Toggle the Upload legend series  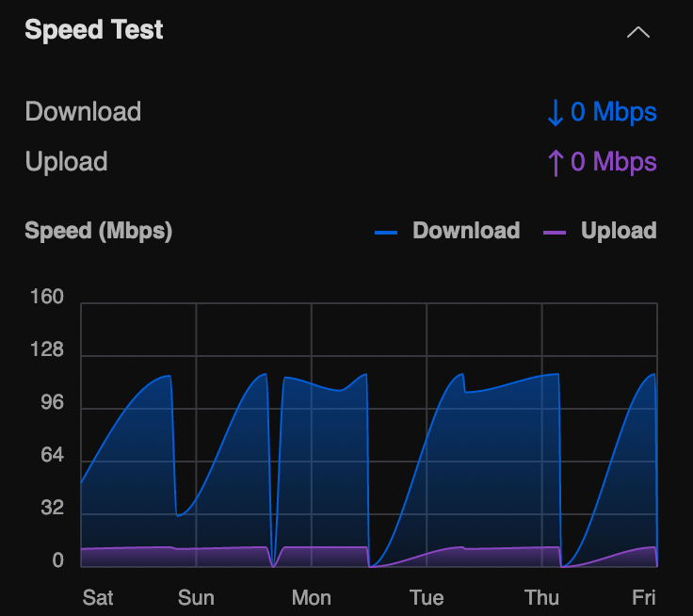(619, 231)
